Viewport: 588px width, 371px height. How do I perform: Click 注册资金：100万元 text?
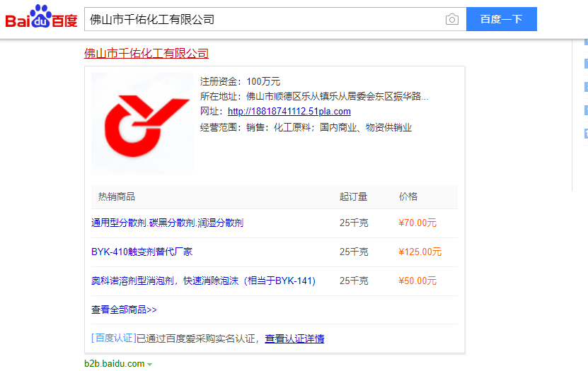pyautogui.click(x=240, y=81)
